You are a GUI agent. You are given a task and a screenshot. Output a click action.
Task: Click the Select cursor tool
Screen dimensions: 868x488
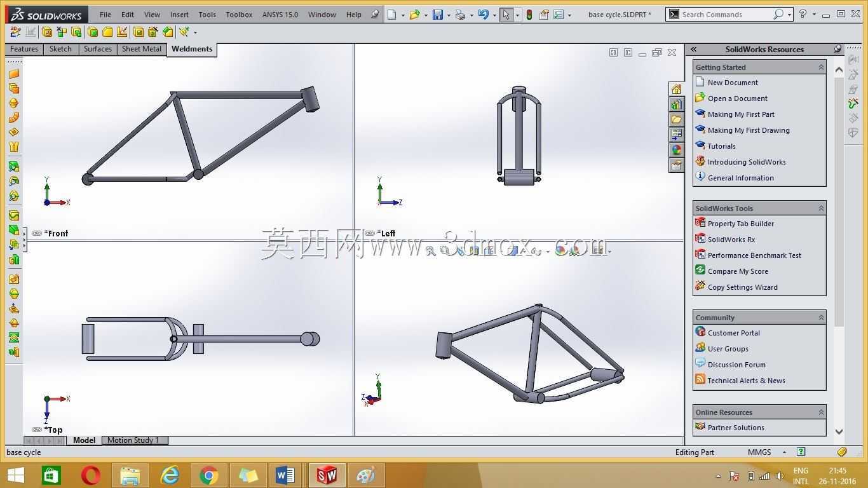506,15
